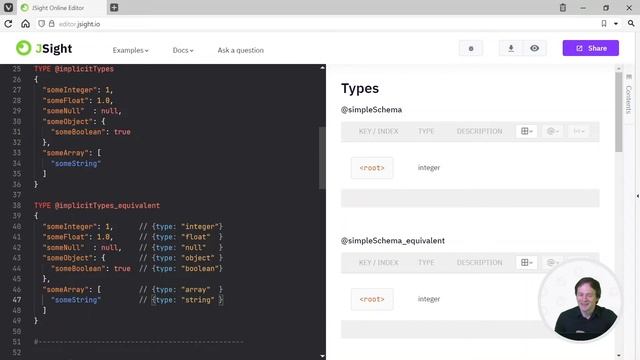The image size is (640, 360).
Task: Click the KEY / INDEX header in @simpleSchema table
Action: coord(378,131)
